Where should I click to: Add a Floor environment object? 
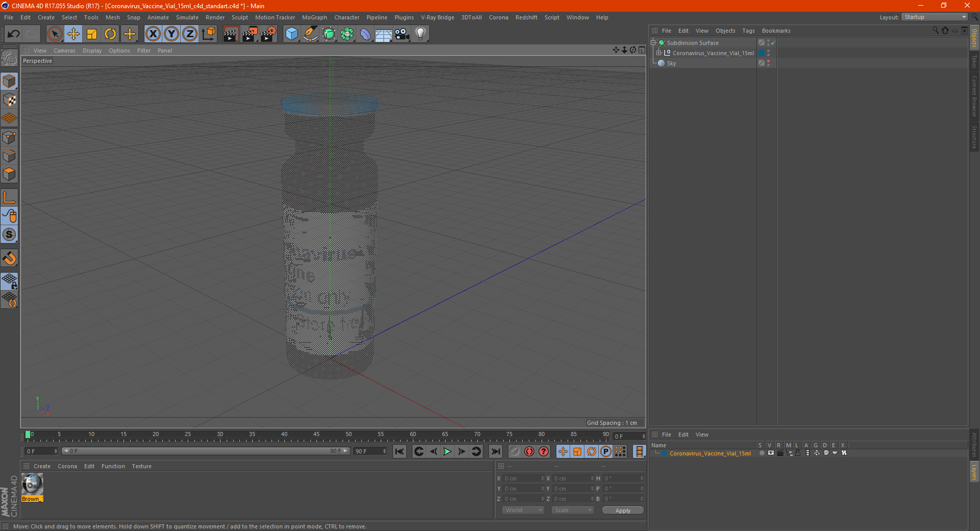click(x=384, y=34)
